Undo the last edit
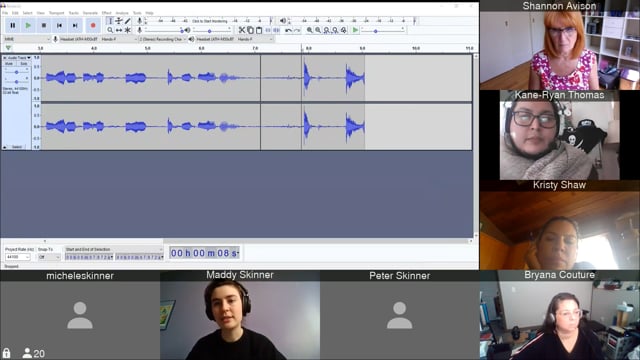The image size is (640, 360). point(289,30)
